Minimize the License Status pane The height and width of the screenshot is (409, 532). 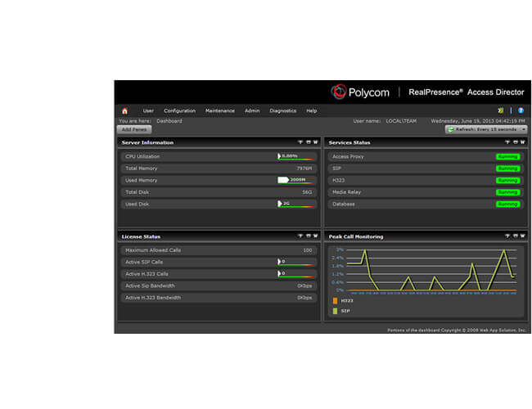pyautogui.click(x=300, y=236)
